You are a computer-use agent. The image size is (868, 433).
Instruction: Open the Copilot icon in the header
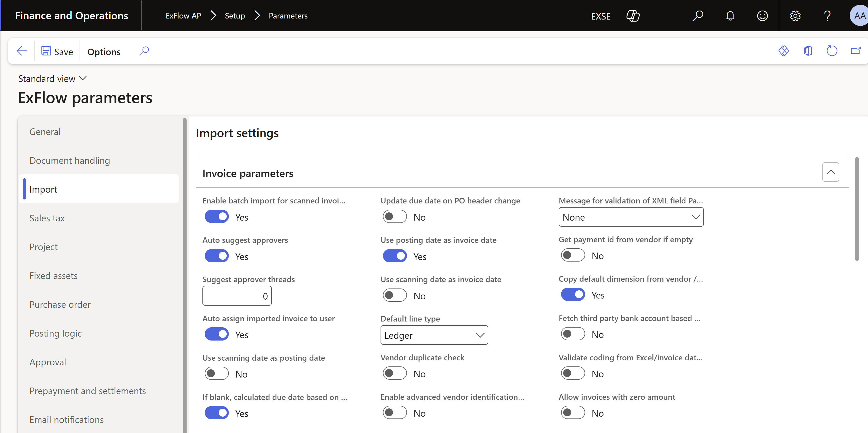[x=633, y=16]
